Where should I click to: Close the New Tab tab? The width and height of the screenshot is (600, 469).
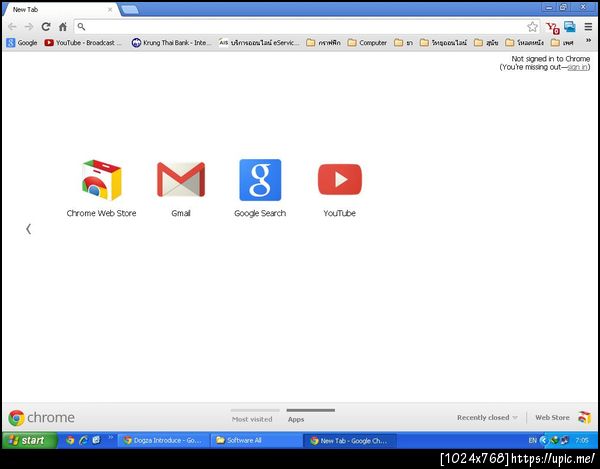click(110, 10)
